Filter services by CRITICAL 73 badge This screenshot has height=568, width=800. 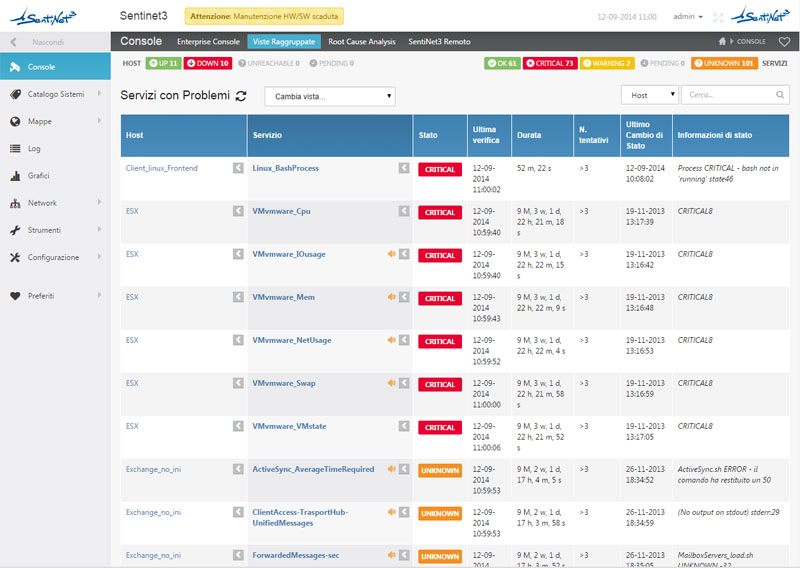coord(550,63)
